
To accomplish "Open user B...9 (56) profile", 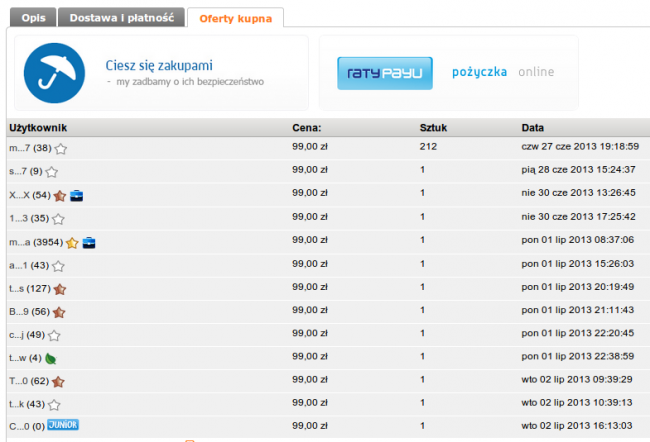I will pos(29,312).
